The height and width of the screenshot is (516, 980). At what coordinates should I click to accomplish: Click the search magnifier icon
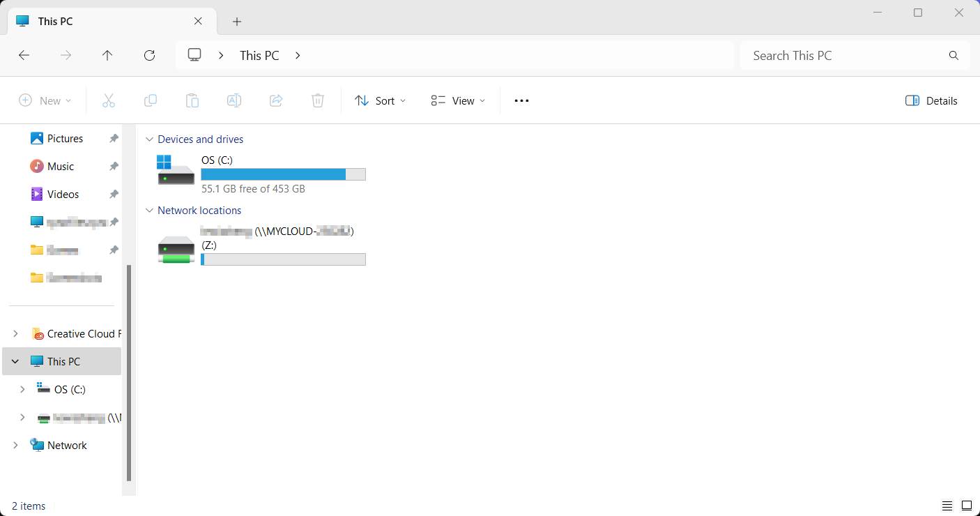[954, 56]
